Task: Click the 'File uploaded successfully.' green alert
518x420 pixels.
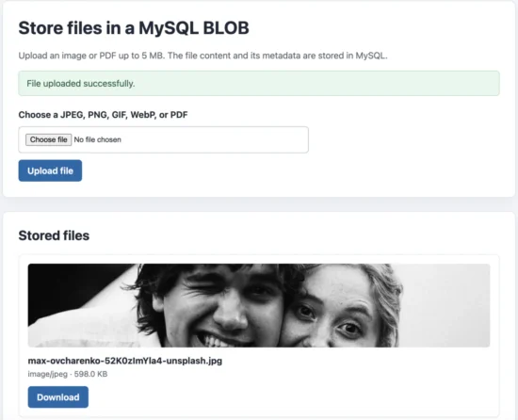Action: 259,83
